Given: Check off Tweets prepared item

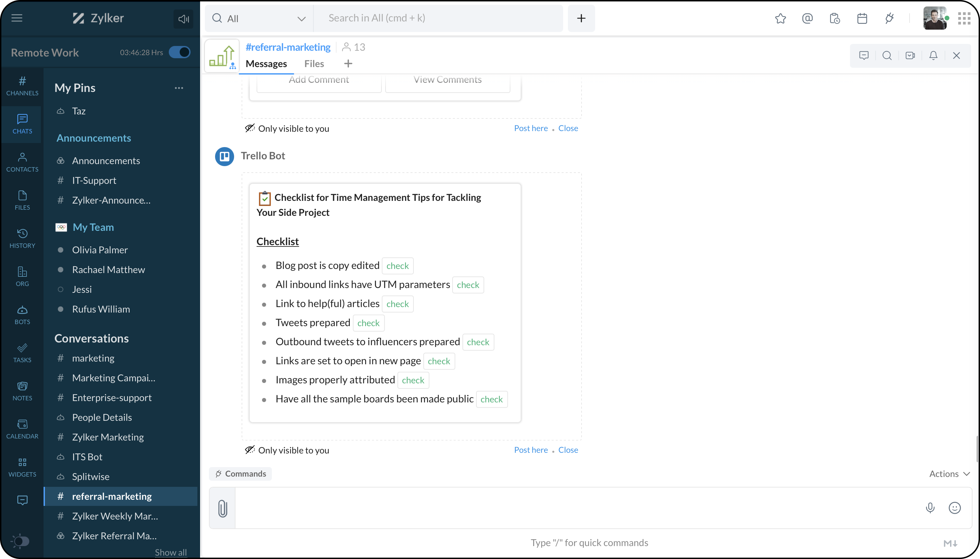Looking at the screenshot, I should tap(369, 323).
